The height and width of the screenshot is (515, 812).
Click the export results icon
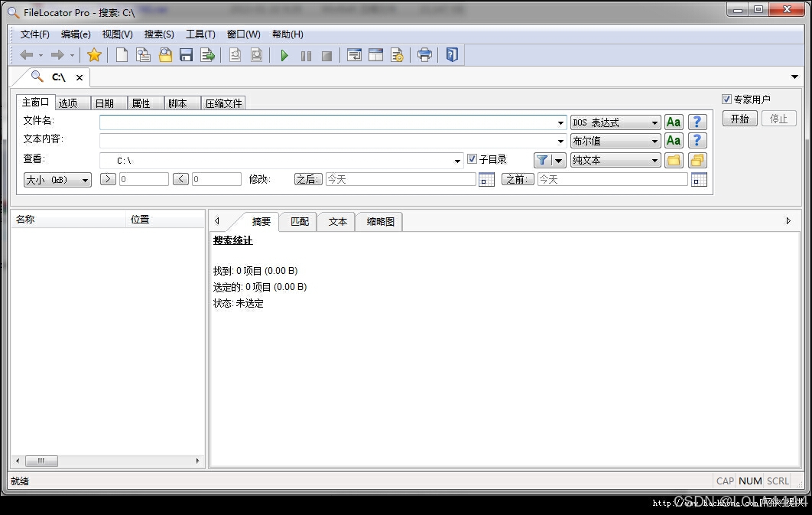(x=208, y=55)
